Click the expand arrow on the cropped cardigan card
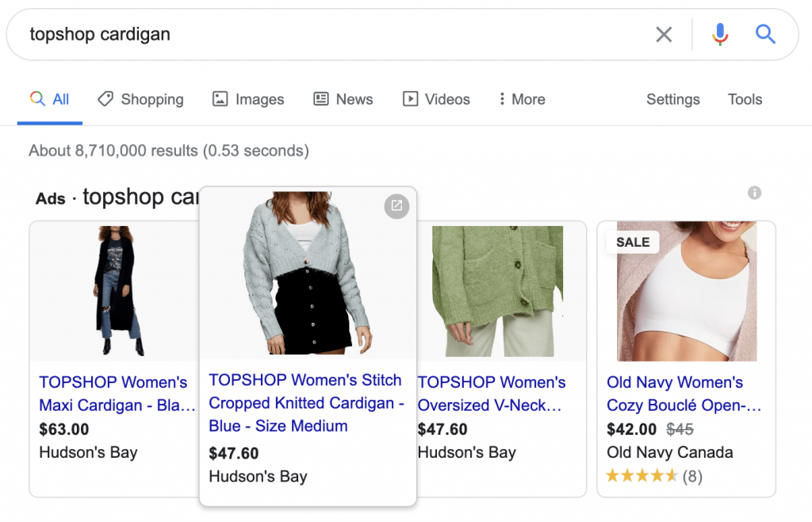The width and height of the screenshot is (812, 522). point(396,205)
